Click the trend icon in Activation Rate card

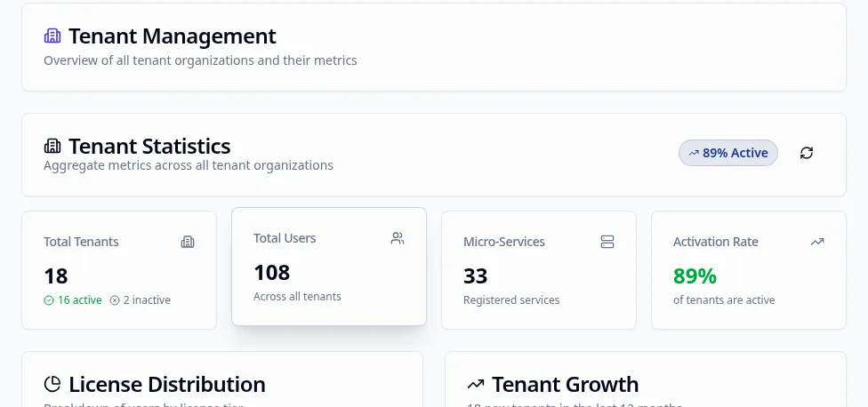[817, 242]
